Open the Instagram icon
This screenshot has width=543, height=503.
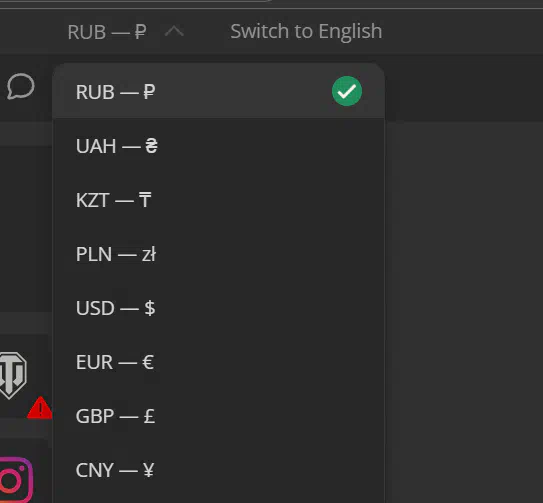16,480
